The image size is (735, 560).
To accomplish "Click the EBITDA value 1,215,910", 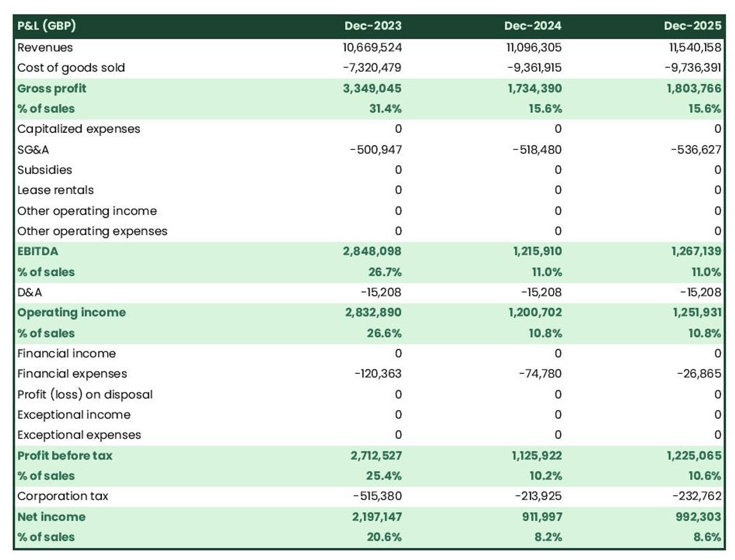I will tap(539, 251).
